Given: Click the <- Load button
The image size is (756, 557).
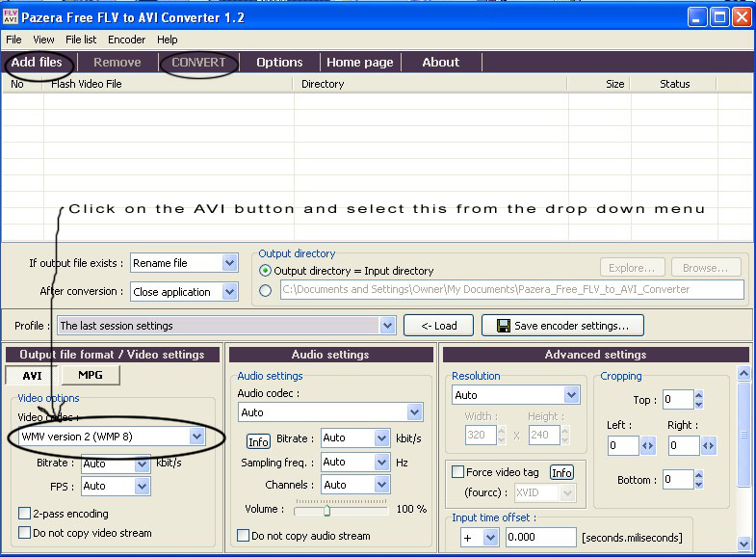Looking at the screenshot, I should (x=437, y=326).
